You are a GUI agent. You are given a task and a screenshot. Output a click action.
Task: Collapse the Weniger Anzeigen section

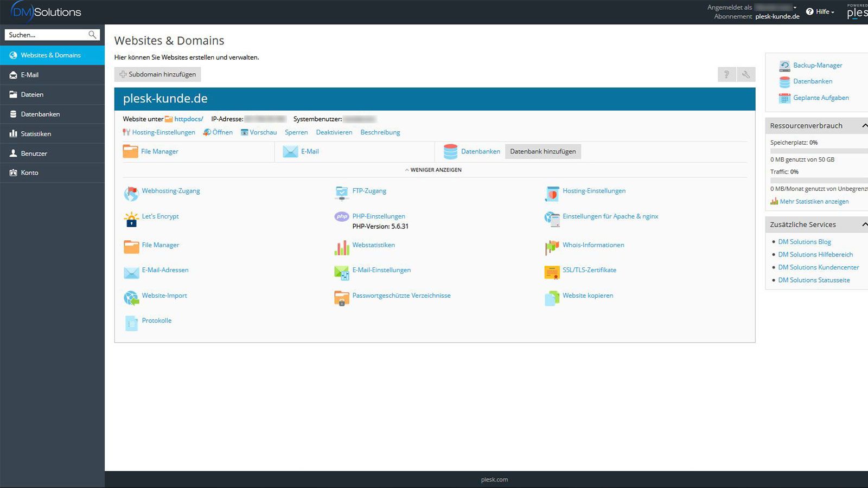click(433, 170)
